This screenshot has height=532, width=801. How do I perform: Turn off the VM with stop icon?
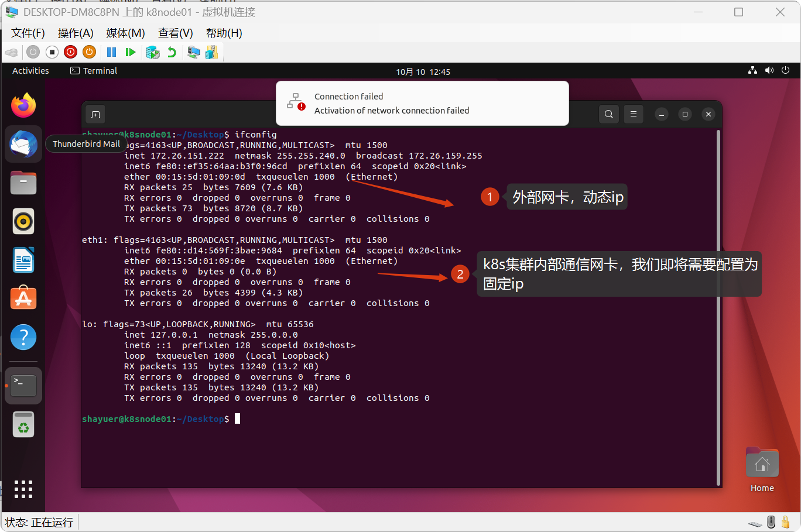[52, 52]
